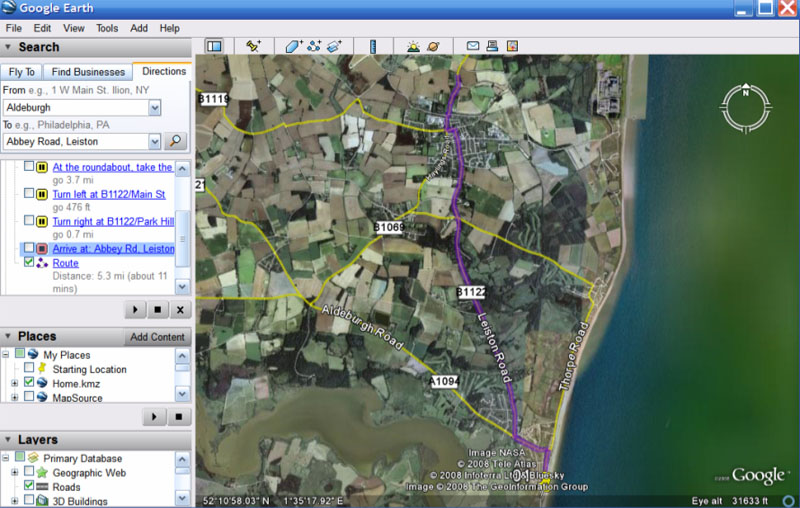Open the Edit menu
This screenshot has height=508, width=800.
[42, 28]
